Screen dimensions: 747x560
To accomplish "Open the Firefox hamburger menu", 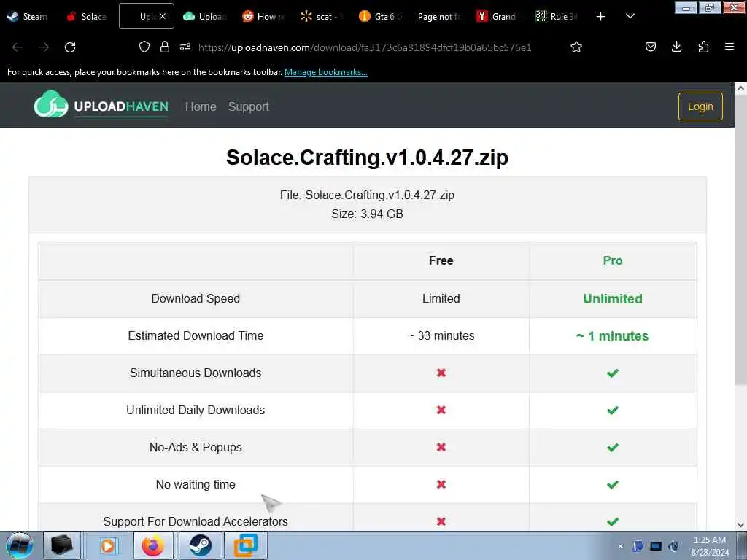I will 729,47.
